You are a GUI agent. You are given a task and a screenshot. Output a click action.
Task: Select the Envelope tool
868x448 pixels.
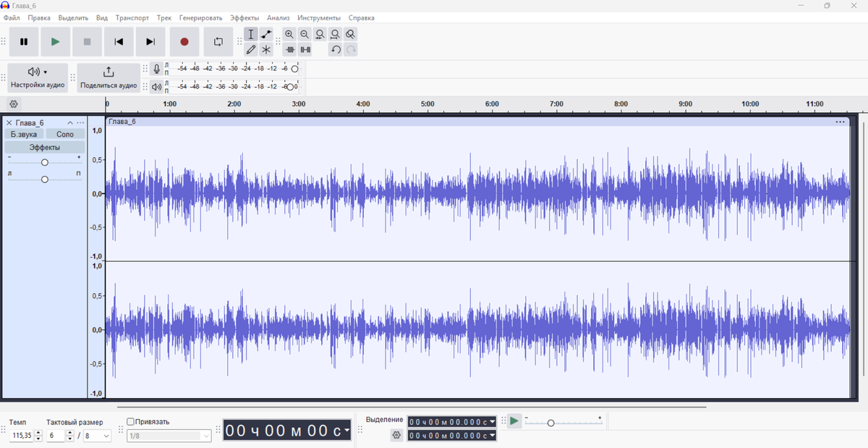click(266, 34)
